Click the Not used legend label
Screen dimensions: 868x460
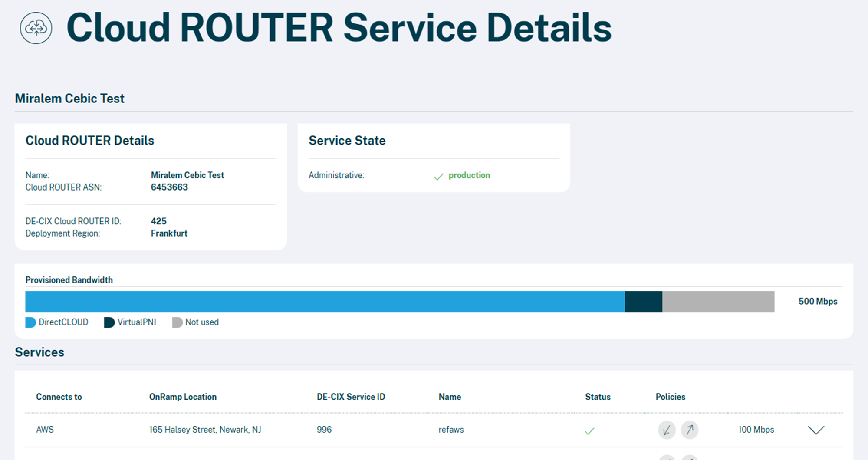click(202, 322)
